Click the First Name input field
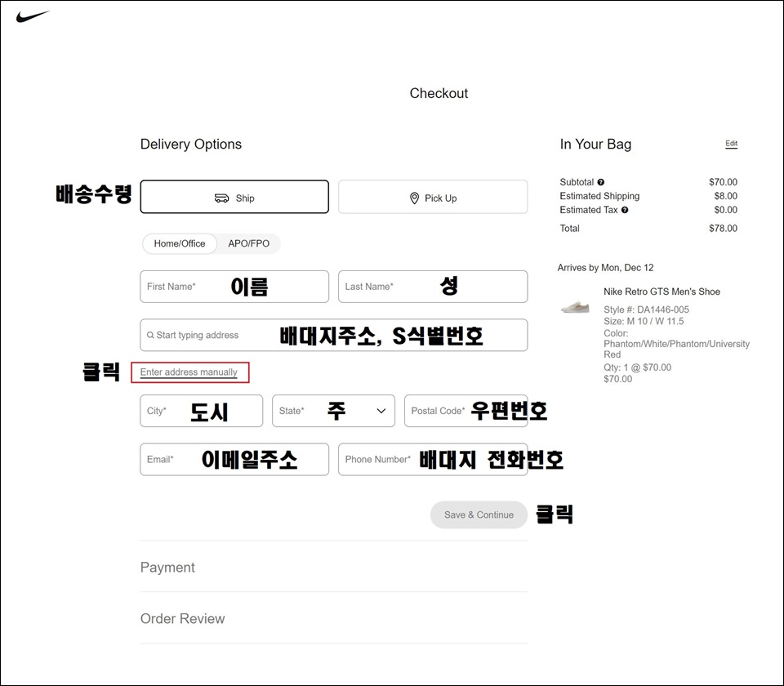The height and width of the screenshot is (686, 784). (x=234, y=287)
